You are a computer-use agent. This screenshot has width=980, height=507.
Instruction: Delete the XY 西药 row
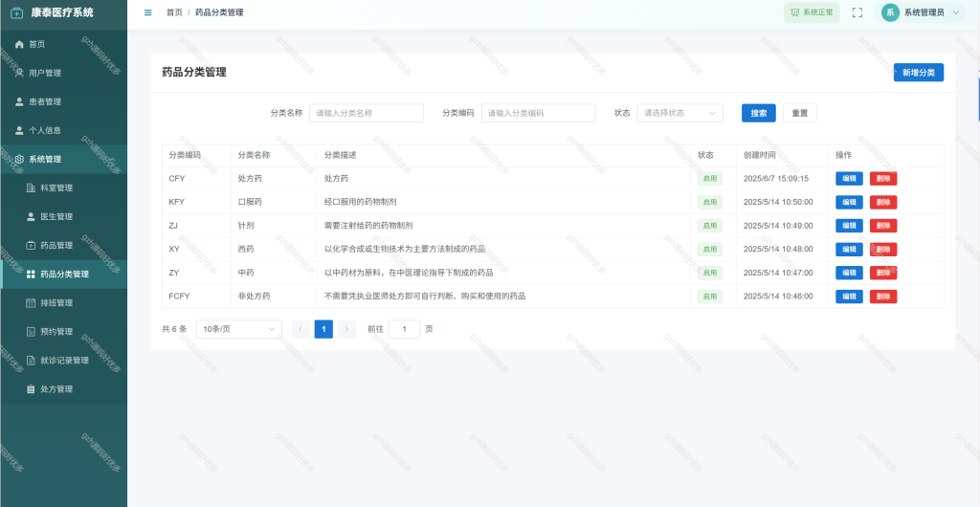pos(883,249)
